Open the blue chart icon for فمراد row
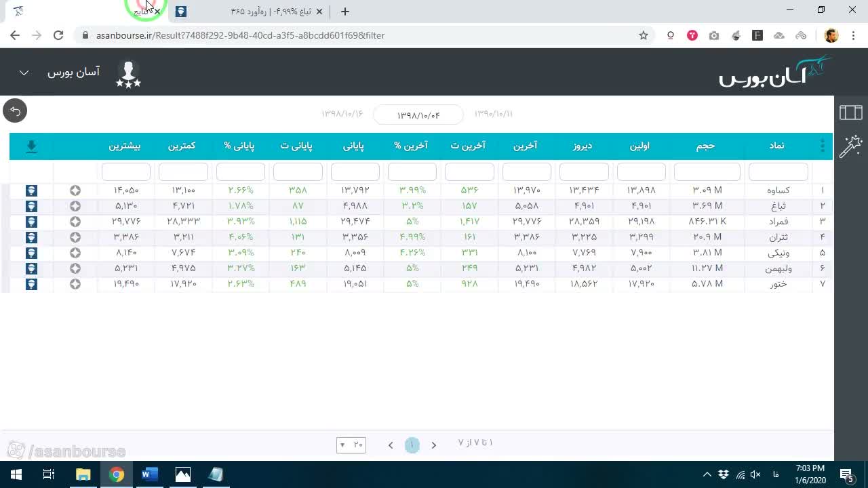Image resolution: width=868 pixels, height=488 pixels. point(31,222)
